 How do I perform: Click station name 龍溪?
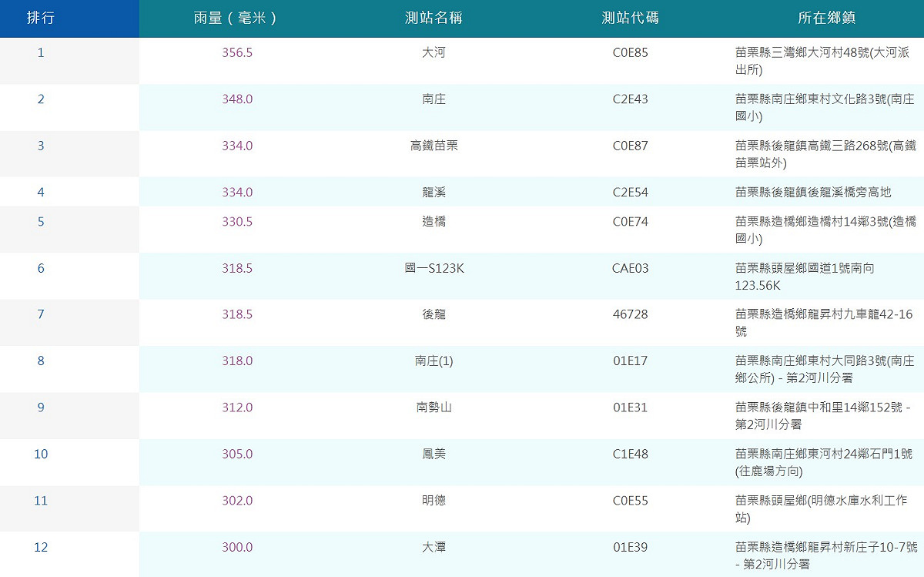[434, 193]
